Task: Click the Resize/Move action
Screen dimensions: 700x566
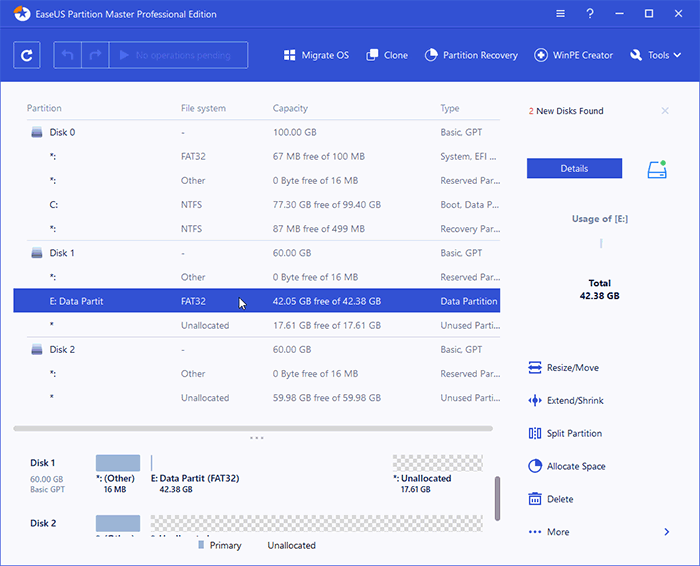Action: pos(572,368)
